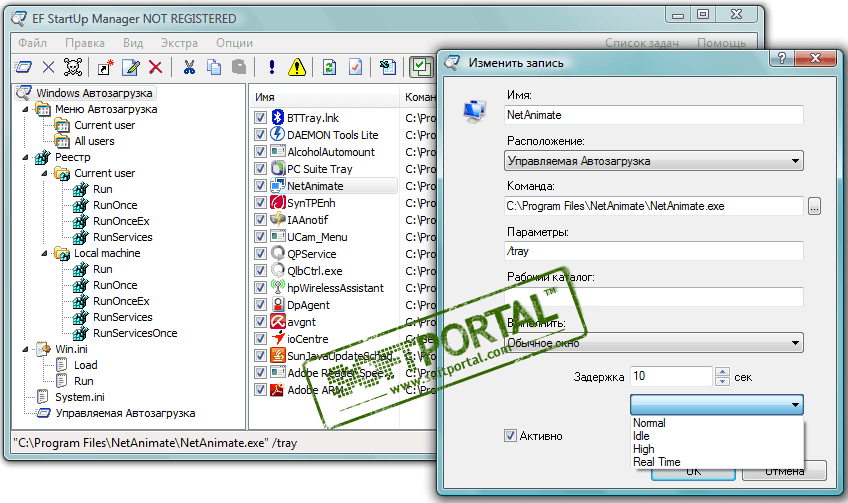The width and height of the screenshot is (848, 503).
Task: Click the DpAgent person icon
Action: pyautogui.click(x=277, y=305)
